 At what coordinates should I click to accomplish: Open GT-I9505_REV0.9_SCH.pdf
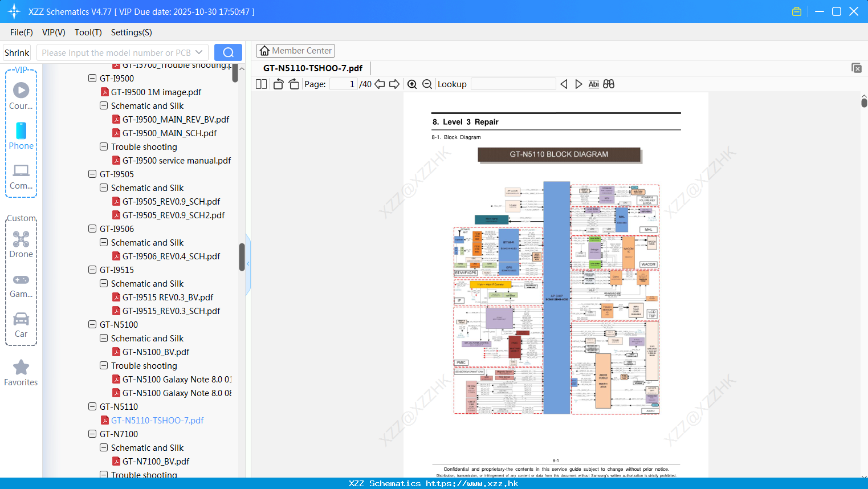171,201
